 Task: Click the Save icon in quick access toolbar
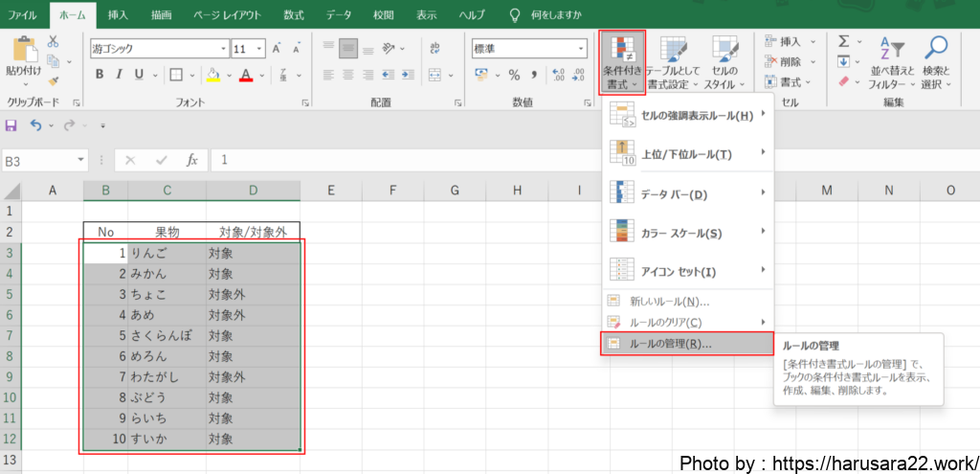11,124
